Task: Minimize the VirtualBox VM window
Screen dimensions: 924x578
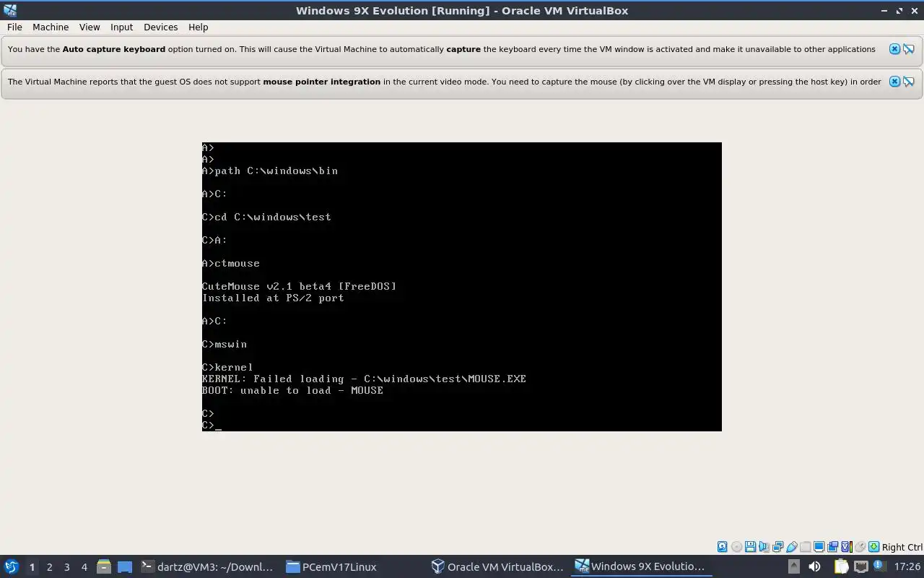Action: 884,11
